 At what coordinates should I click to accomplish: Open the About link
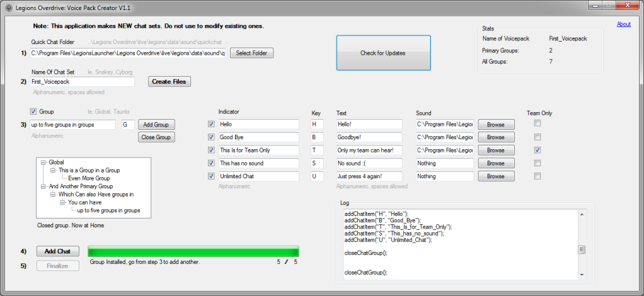(623, 24)
